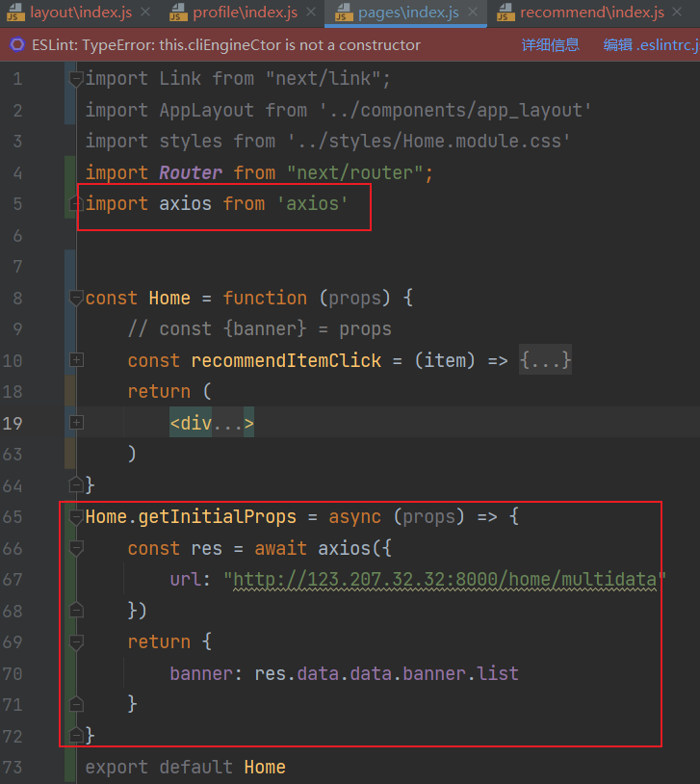Collapse the axios call fold on line 66
Viewport: 700px width, 784px height.
(76, 548)
